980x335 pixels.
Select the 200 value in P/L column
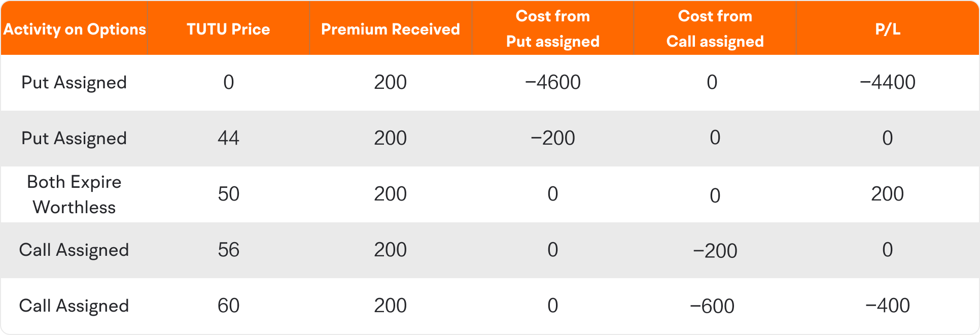coord(888,194)
